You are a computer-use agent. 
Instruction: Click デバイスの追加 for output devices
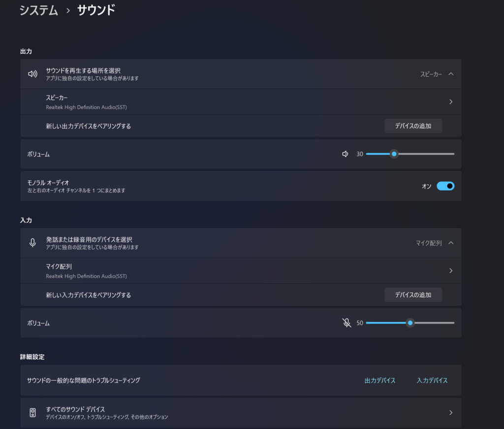pyautogui.click(x=413, y=126)
